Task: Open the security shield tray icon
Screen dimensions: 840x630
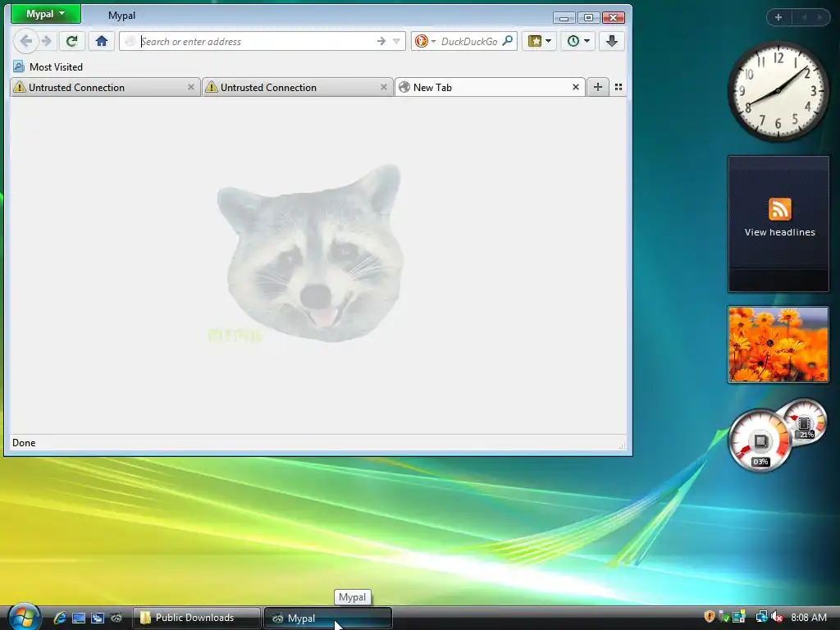Action: [710, 617]
